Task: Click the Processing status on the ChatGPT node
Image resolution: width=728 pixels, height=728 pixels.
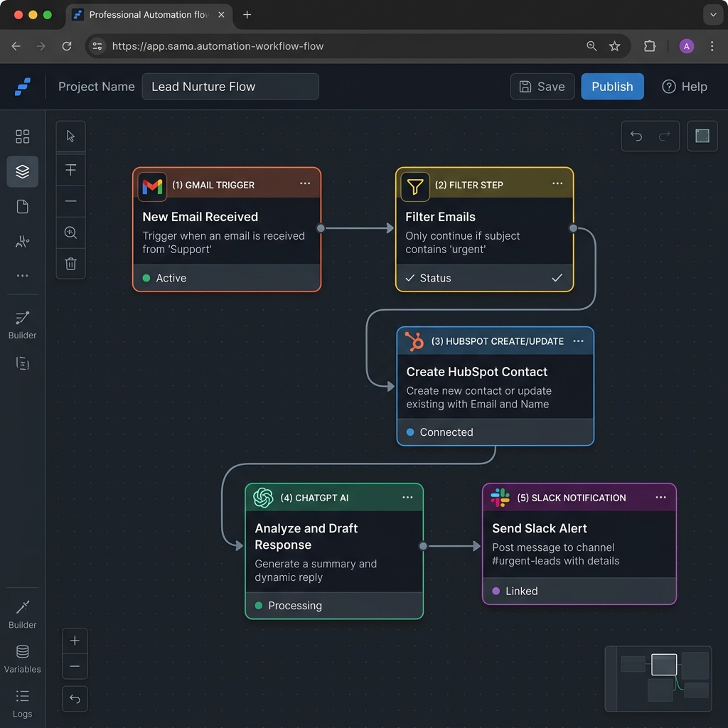Action: [x=289, y=606]
